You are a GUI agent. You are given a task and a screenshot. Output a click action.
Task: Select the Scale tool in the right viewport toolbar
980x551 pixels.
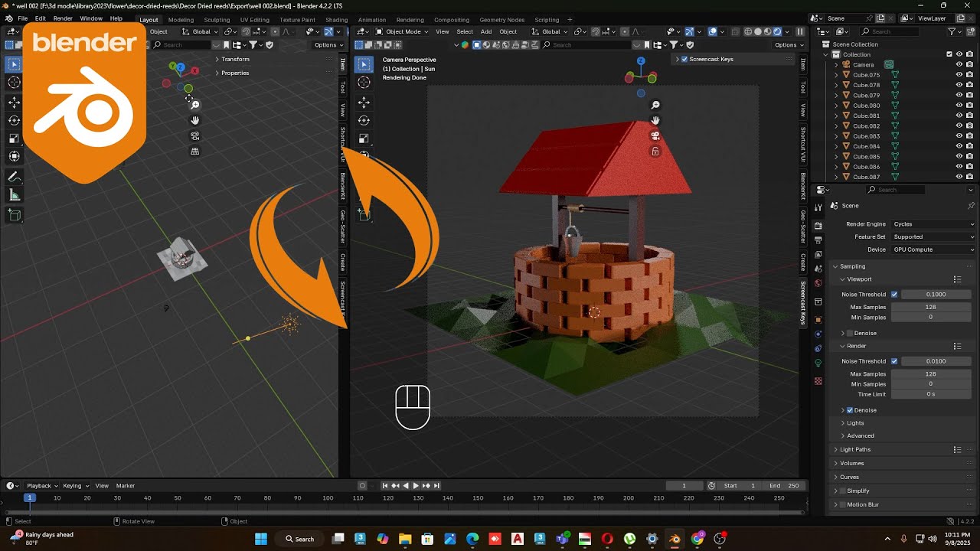(364, 139)
